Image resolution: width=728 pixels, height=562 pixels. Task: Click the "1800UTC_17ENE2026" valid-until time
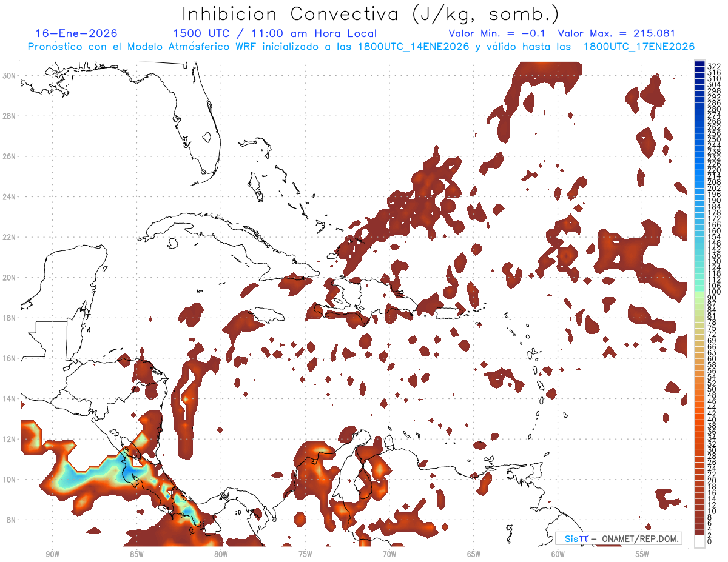[x=639, y=47]
